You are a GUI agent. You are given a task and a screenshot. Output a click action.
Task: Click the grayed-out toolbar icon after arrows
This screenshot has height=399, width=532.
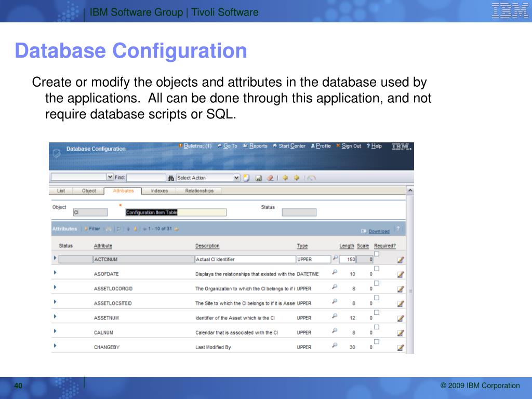(x=311, y=178)
